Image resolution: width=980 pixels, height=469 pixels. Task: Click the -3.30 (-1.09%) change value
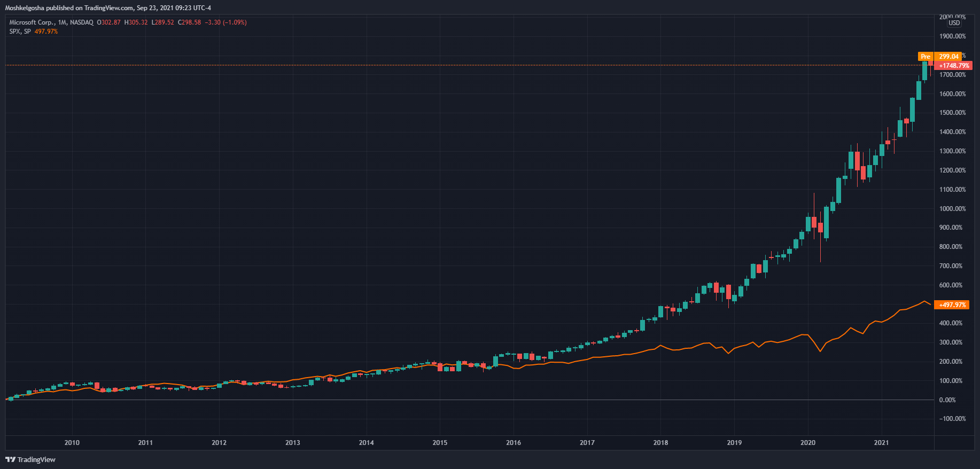click(226, 22)
